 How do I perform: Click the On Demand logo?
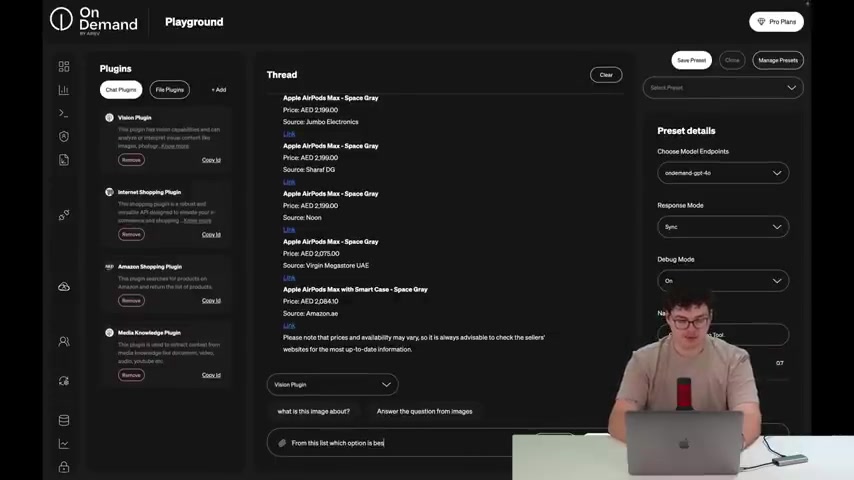point(94,21)
